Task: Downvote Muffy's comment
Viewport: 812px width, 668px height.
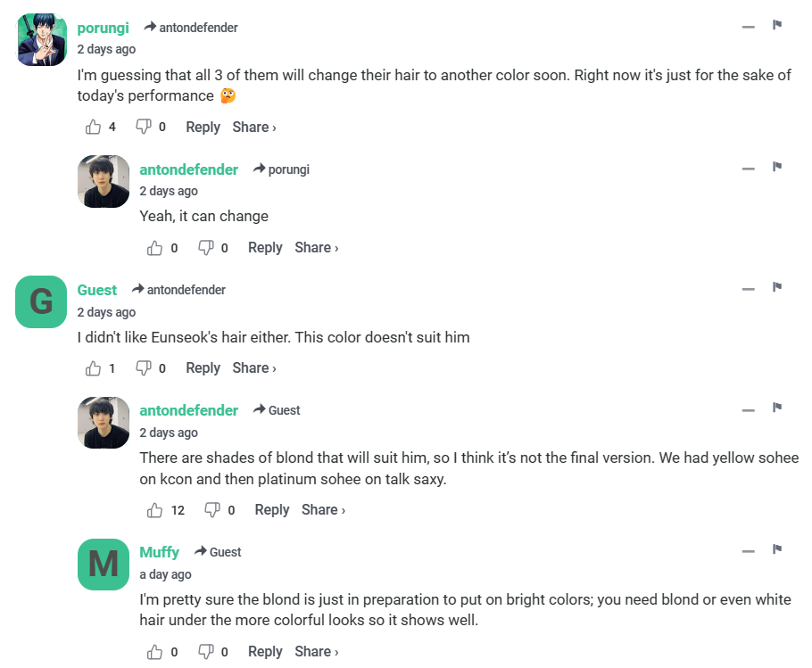Action: pyautogui.click(x=205, y=652)
